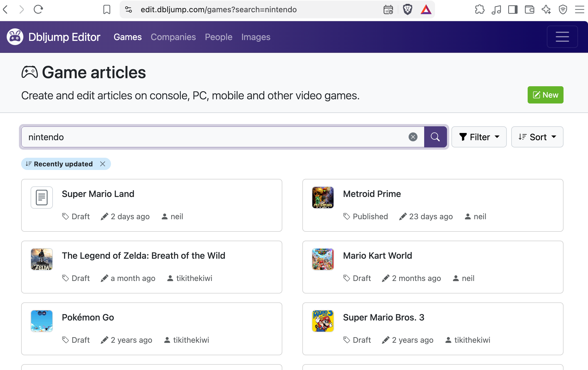Clear the nintendo search text
Viewport: 588px width, 370px height.
click(413, 137)
